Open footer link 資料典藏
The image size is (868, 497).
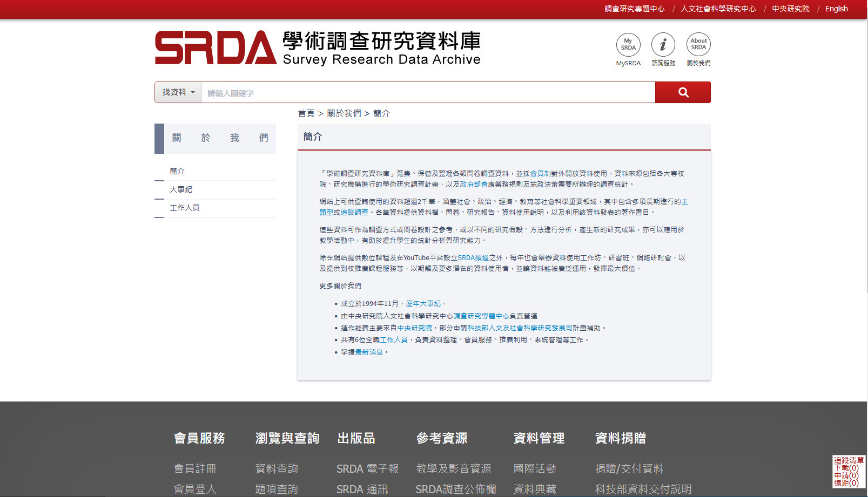[535, 489]
